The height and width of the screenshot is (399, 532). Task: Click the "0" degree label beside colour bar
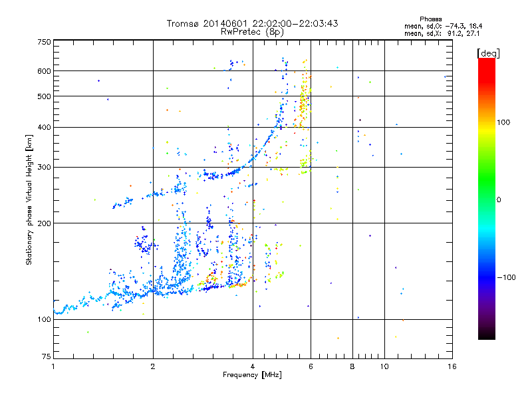pos(499,200)
